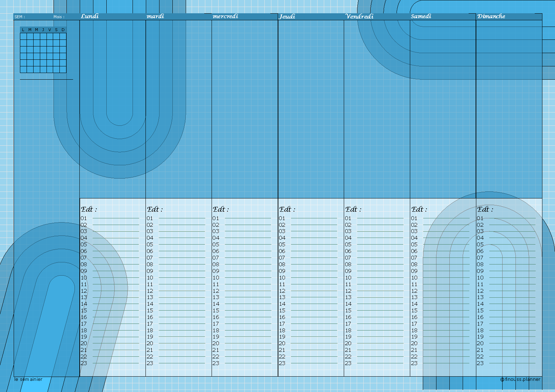Click hour '01' in the Lundi column

coord(84,218)
